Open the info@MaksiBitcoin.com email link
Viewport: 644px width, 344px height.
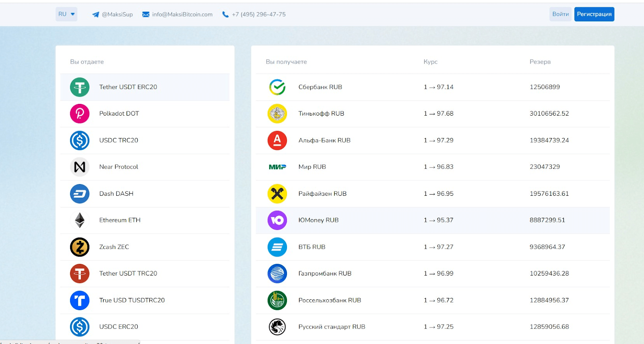pos(182,15)
